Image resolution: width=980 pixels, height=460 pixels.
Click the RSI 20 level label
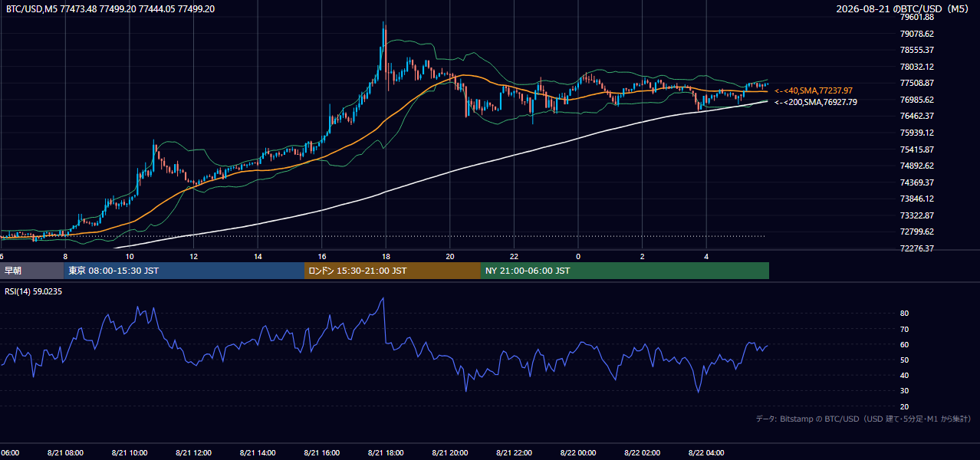point(904,406)
